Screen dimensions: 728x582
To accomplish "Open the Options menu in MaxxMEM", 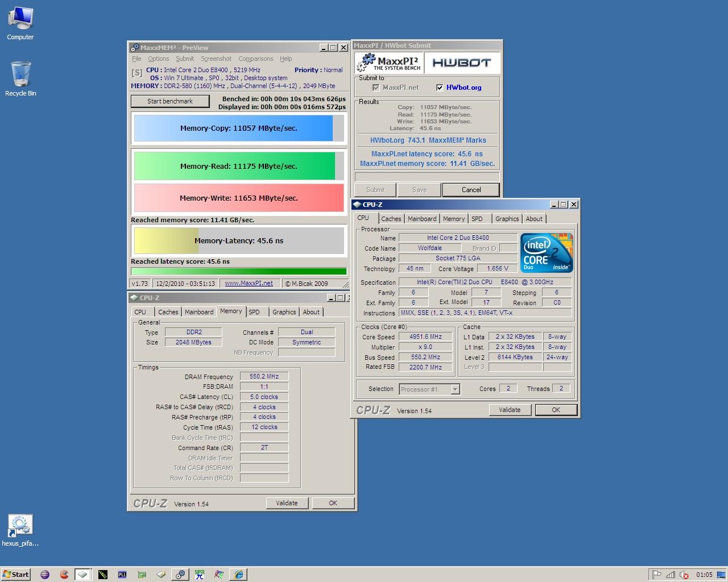I will tap(159, 59).
